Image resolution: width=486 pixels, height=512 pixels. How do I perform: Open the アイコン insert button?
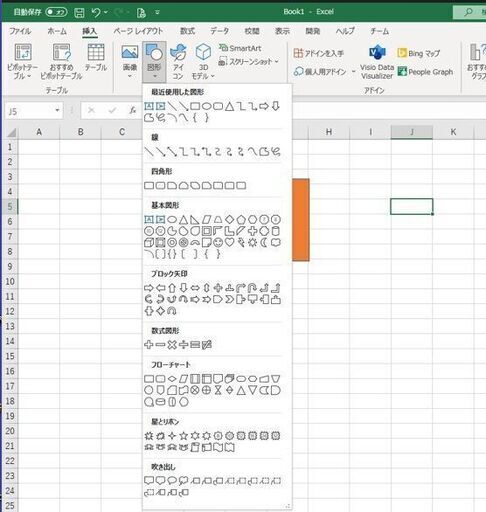[x=178, y=62]
